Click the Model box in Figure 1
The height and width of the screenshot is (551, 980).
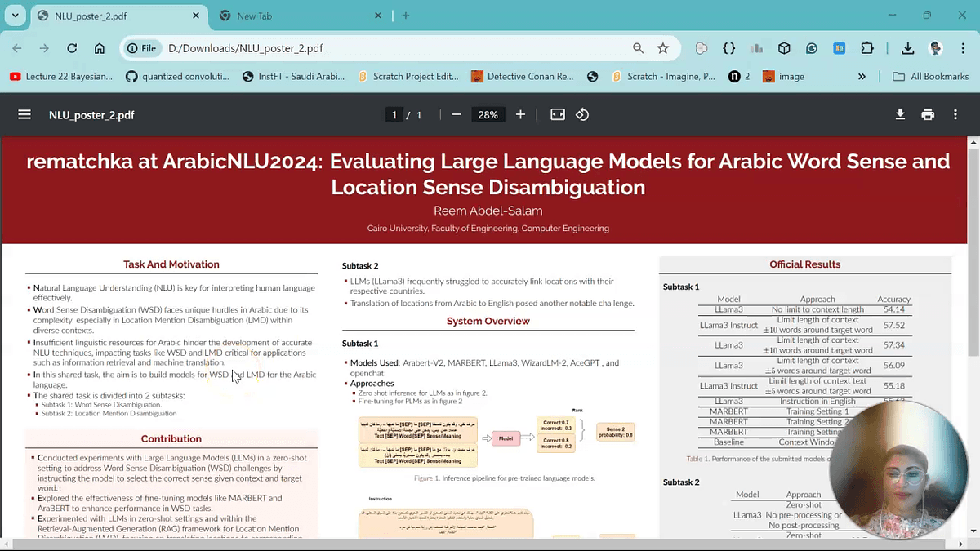coord(506,438)
